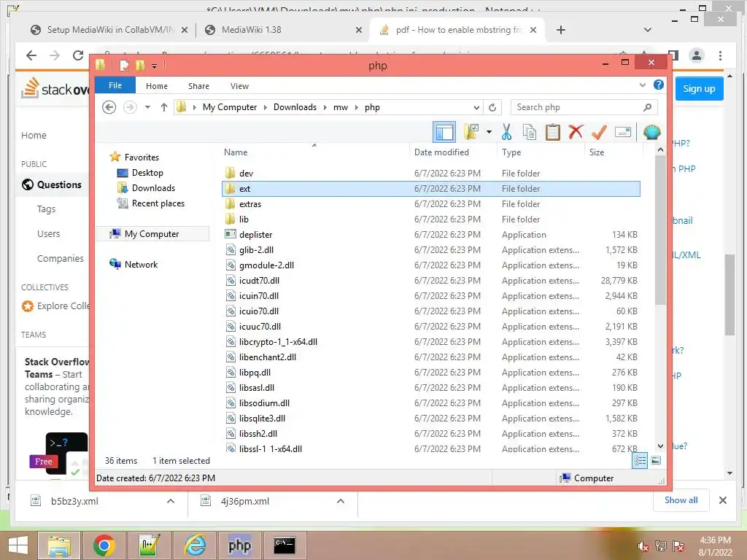Open customize quick access toolbar dropdown

coord(155,66)
